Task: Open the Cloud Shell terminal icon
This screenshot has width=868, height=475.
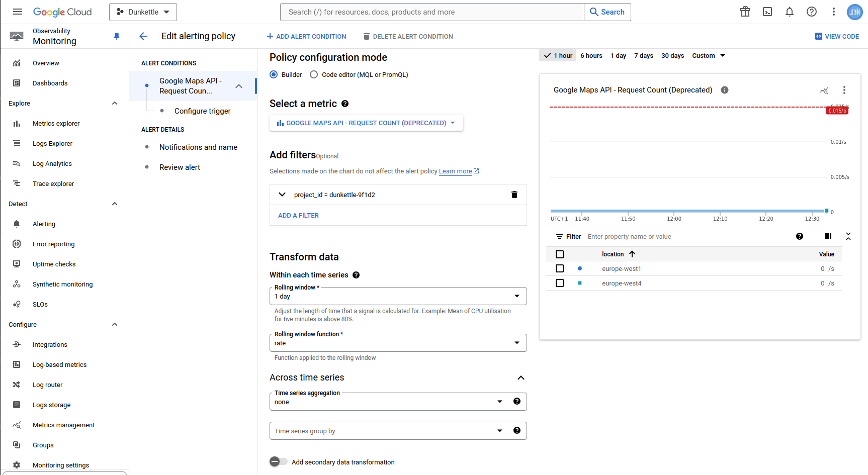Action: coord(767,12)
